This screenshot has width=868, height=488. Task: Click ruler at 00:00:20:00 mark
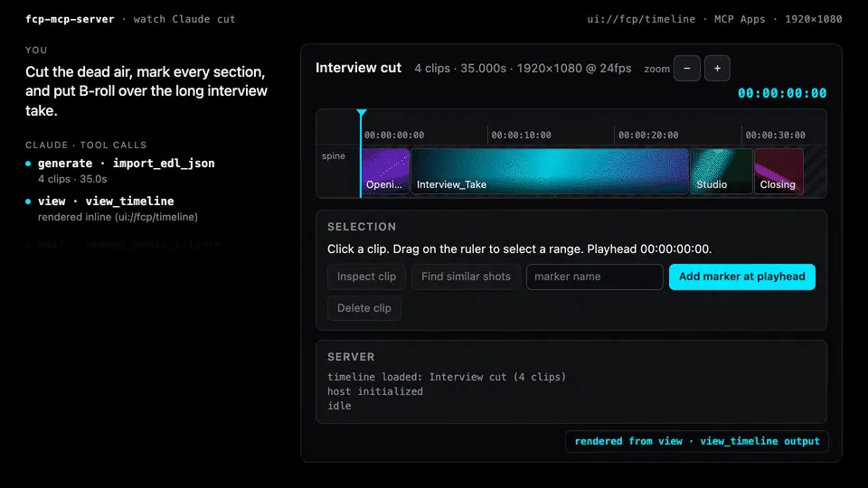pos(648,135)
